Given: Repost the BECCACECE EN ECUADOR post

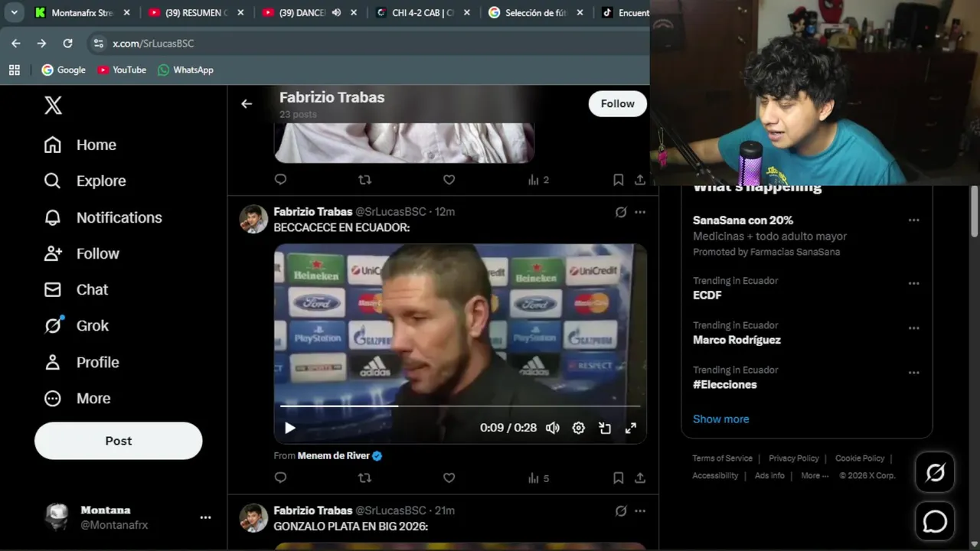Looking at the screenshot, I should [364, 478].
